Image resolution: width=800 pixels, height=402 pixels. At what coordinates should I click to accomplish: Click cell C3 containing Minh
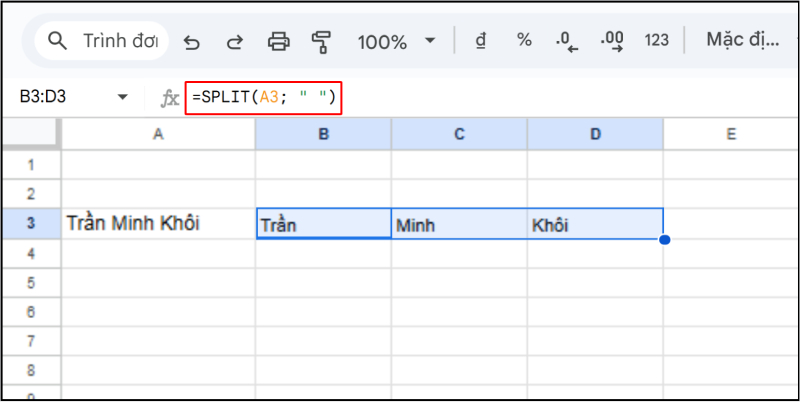point(459,225)
